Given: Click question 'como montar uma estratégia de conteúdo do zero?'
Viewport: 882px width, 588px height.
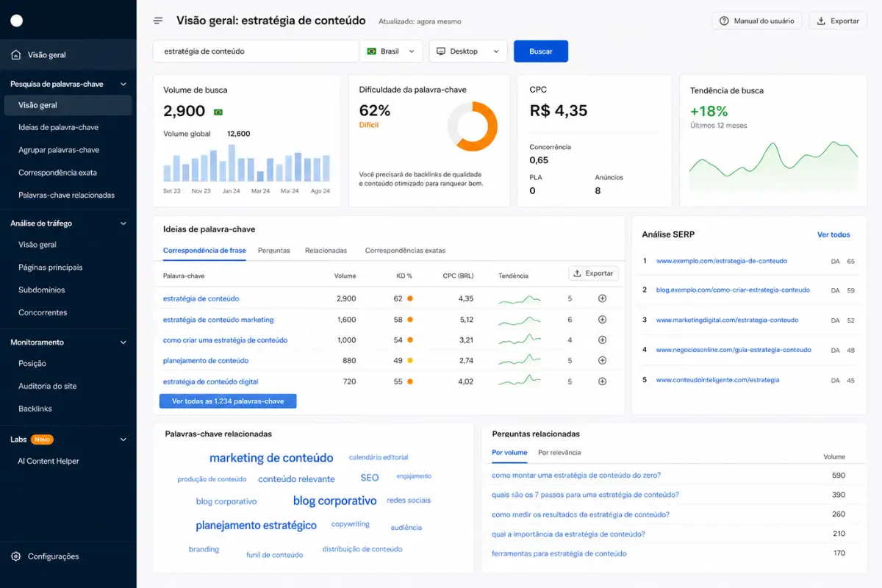Looking at the screenshot, I should [x=576, y=476].
